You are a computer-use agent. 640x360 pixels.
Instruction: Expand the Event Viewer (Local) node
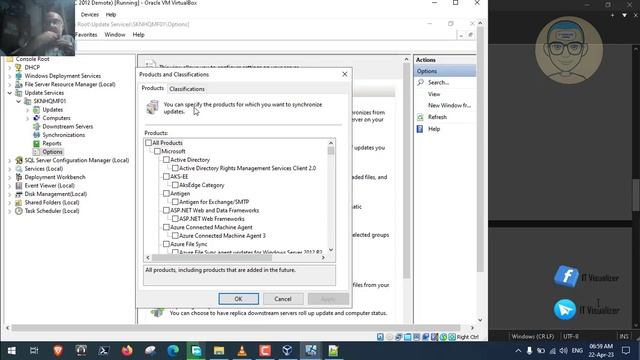(x=10, y=186)
